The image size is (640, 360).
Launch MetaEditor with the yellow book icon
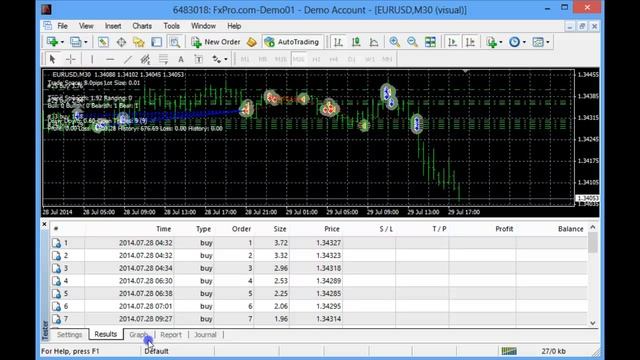pyautogui.click(x=252, y=42)
